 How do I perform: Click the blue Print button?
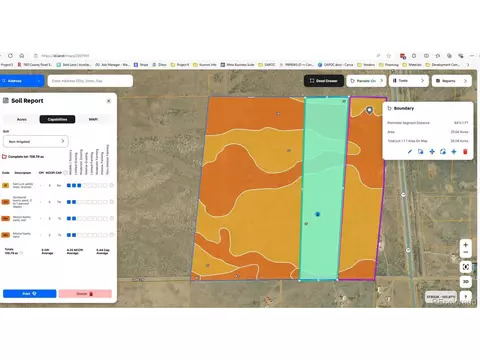point(30,294)
